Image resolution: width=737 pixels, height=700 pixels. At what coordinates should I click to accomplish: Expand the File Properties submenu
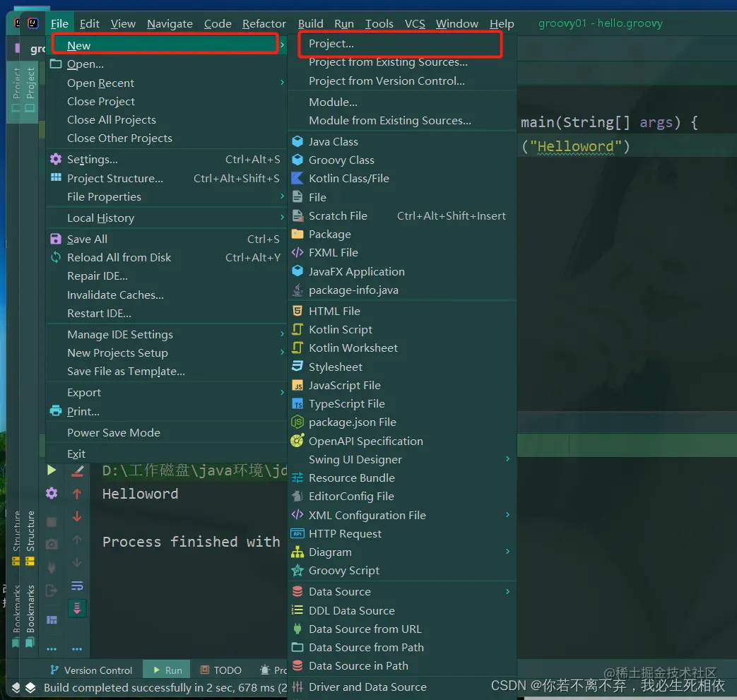(x=282, y=196)
